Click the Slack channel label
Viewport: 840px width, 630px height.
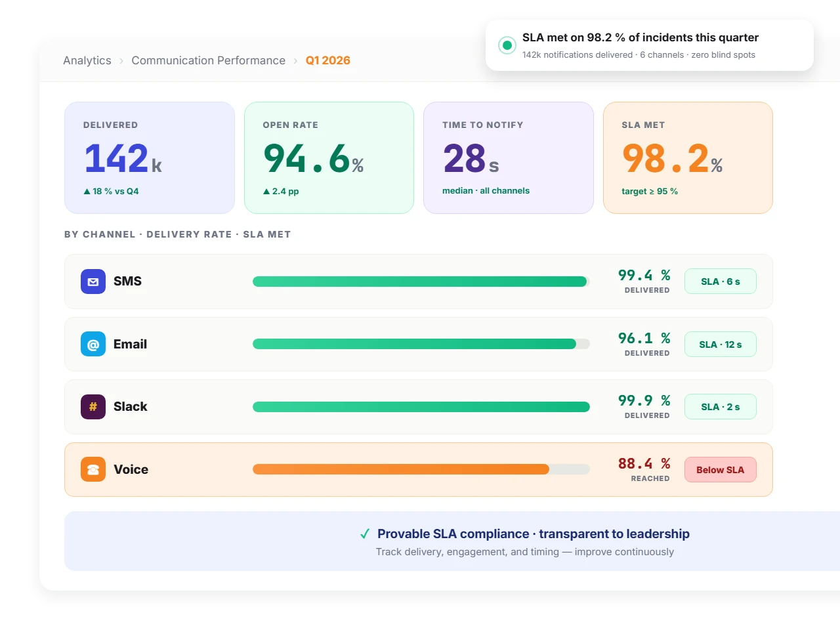pyautogui.click(x=131, y=407)
